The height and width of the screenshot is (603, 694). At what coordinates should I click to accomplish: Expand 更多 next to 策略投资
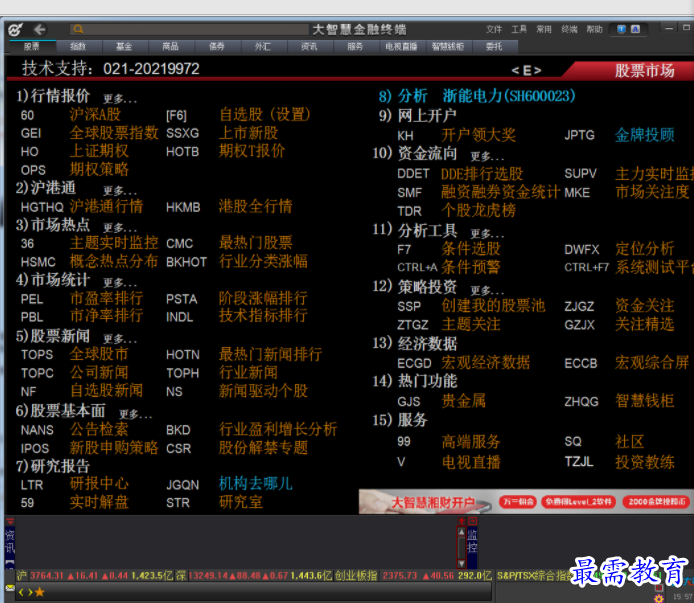(x=487, y=290)
